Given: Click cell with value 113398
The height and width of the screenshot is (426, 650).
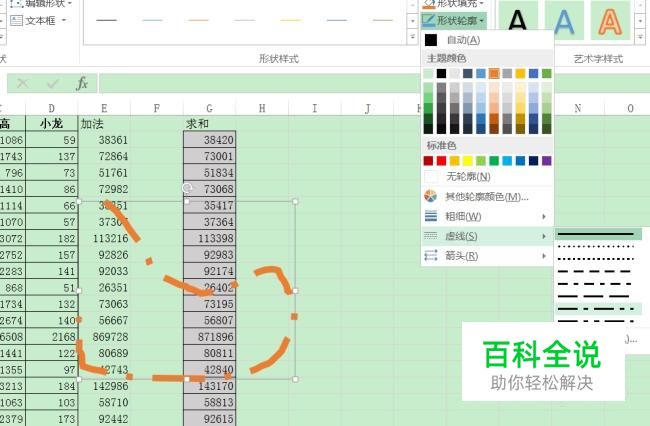Looking at the screenshot, I should pos(209,238).
